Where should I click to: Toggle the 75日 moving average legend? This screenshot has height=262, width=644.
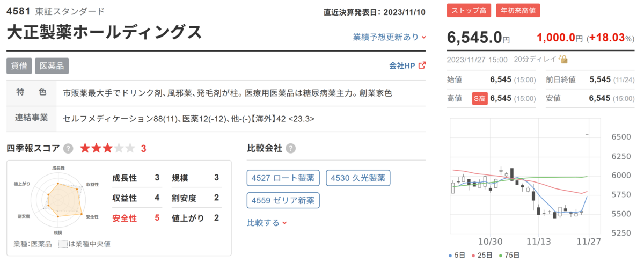point(510,254)
